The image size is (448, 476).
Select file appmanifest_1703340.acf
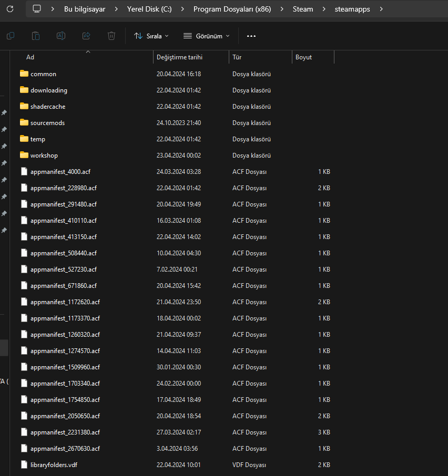coord(65,384)
